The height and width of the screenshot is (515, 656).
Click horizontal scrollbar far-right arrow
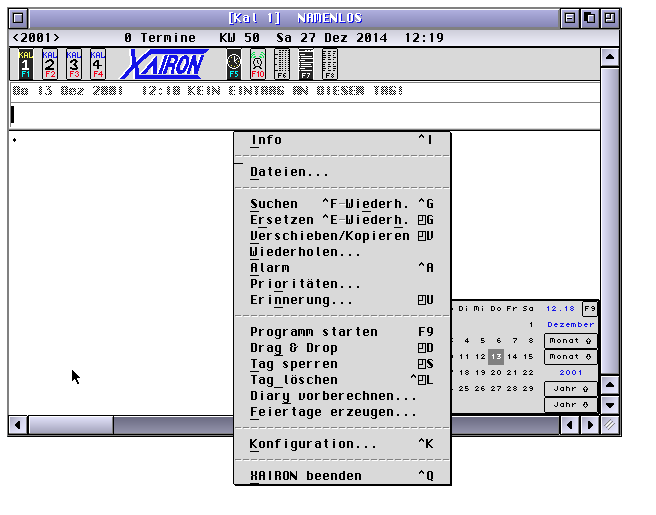590,425
